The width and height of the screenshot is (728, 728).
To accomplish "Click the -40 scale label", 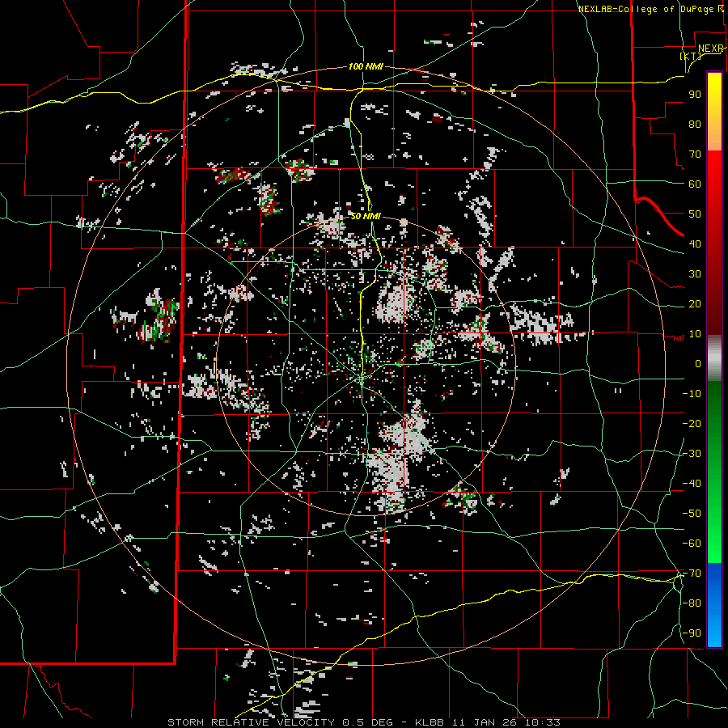I will click(692, 484).
